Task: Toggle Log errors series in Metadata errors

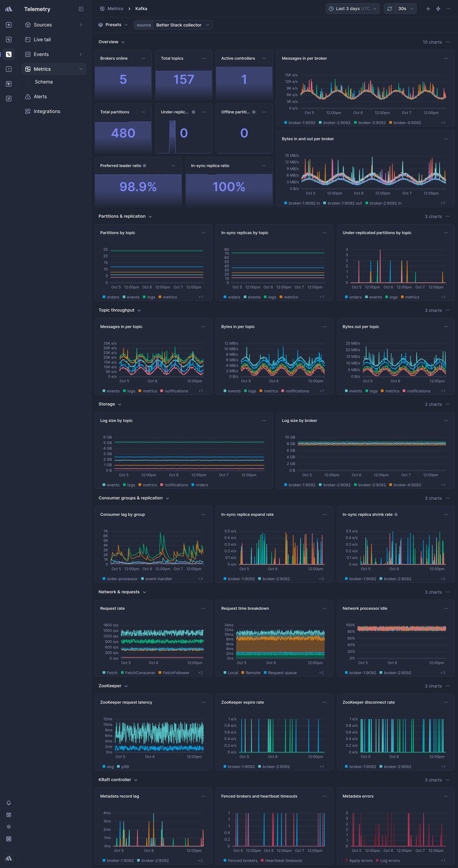Action: 388,861
